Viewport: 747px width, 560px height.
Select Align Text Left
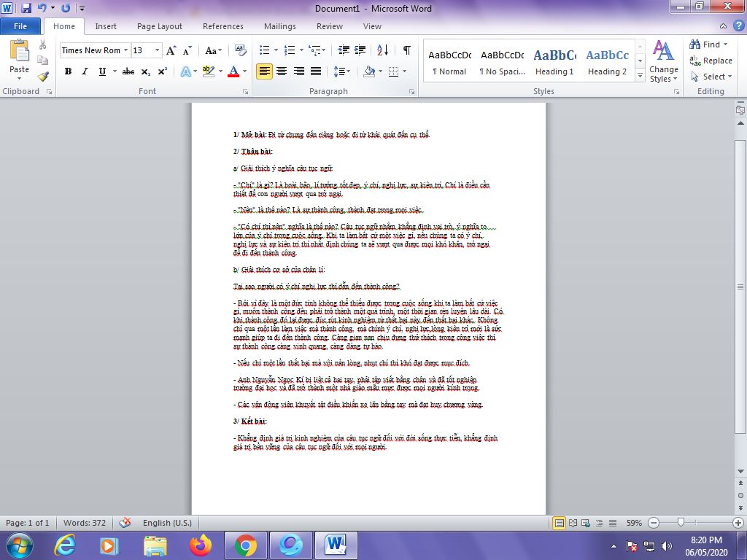point(264,71)
